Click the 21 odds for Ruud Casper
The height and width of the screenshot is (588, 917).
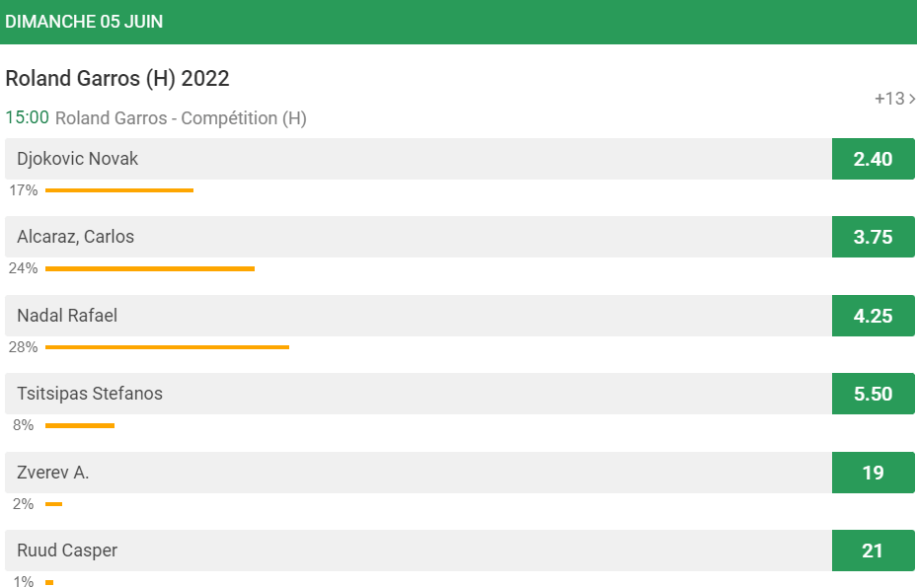click(x=874, y=551)
